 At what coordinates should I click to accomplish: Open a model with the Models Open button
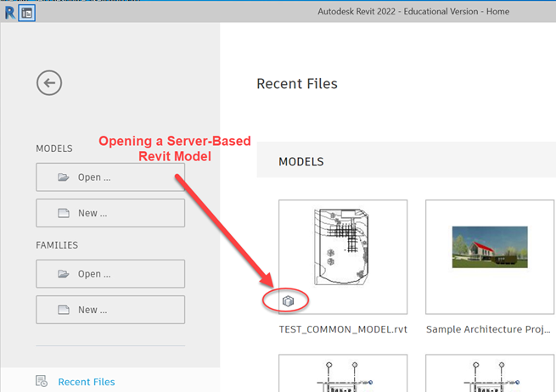[110, 177]
